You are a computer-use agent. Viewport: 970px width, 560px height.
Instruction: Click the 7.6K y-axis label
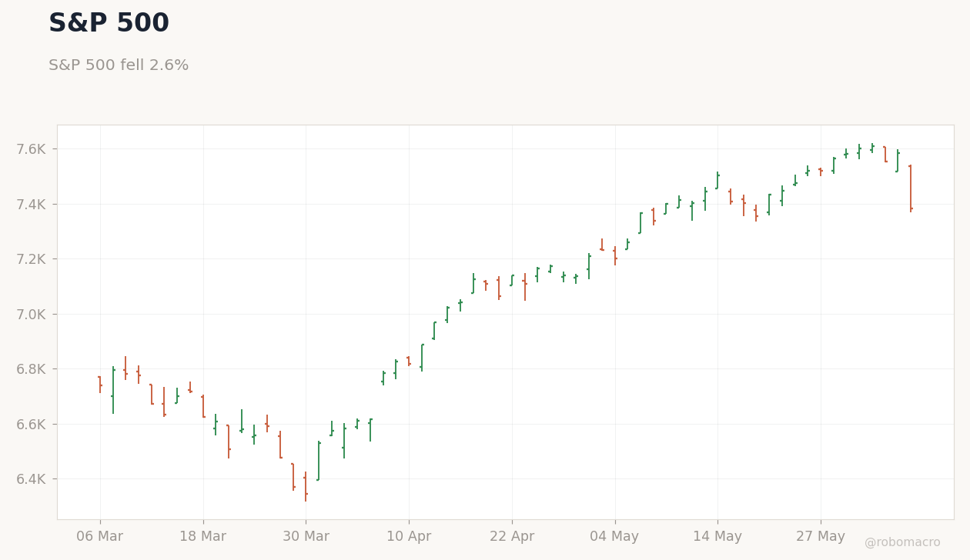pos(32,148)
